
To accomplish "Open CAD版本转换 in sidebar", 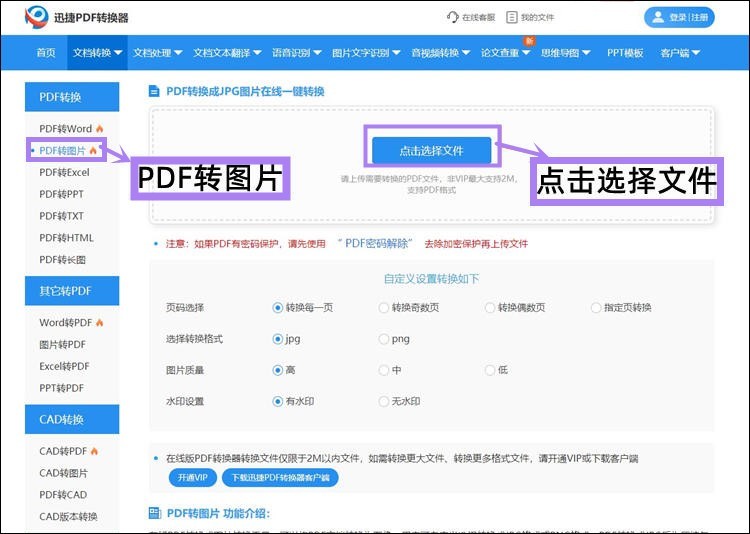I will pyautogui.click(x=68, y=517).
